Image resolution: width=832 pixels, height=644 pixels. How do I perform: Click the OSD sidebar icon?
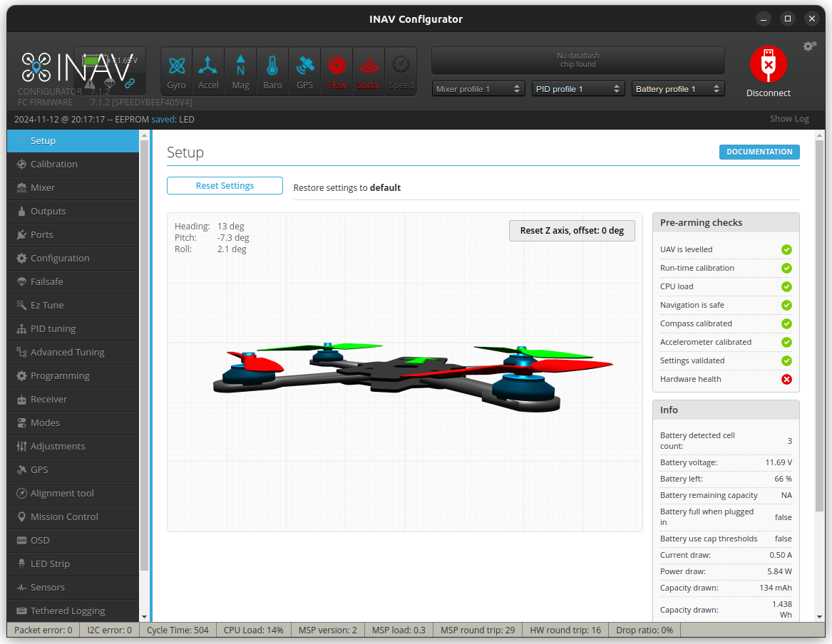click(x=22, y=540)
